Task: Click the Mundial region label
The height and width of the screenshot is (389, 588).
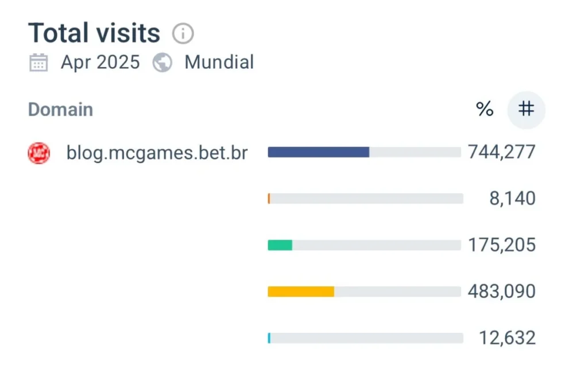Action: click(x=219, y=62)
